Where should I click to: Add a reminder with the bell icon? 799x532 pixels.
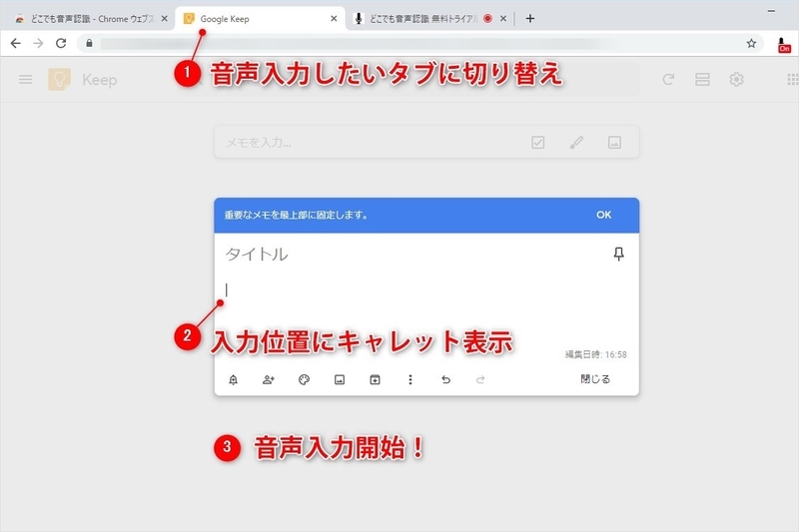tap(233, 379)
